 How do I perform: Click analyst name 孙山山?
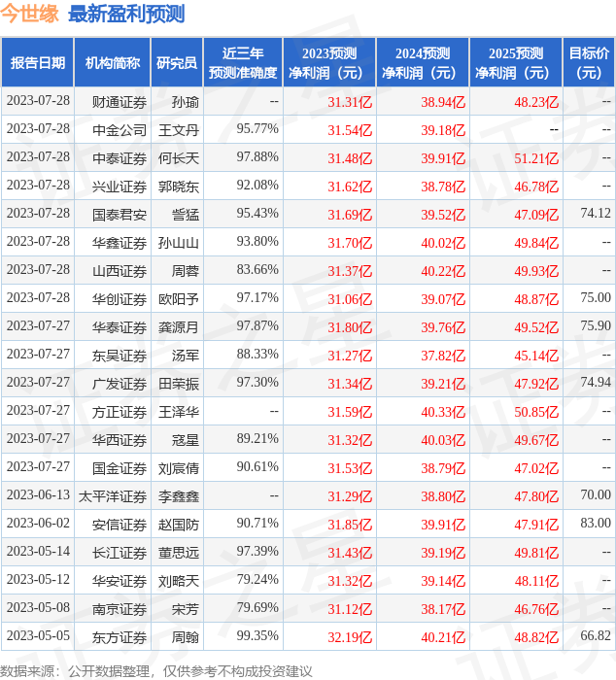coord(179,243)
